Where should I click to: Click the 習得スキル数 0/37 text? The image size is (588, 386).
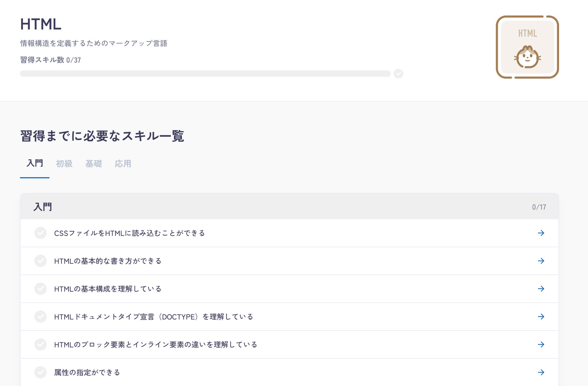[50, 60]
